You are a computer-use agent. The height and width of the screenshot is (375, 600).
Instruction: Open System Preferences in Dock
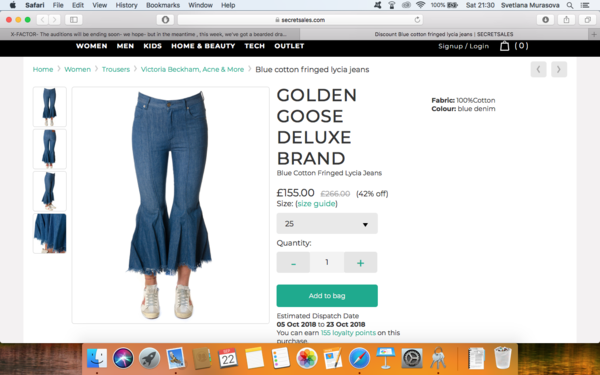coord(412,358)
